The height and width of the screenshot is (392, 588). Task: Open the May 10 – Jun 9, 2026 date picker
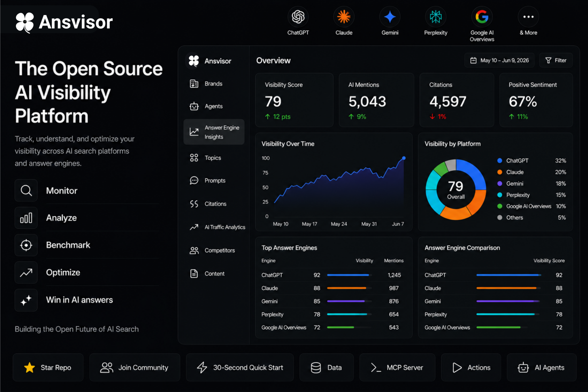coord(499,60)
